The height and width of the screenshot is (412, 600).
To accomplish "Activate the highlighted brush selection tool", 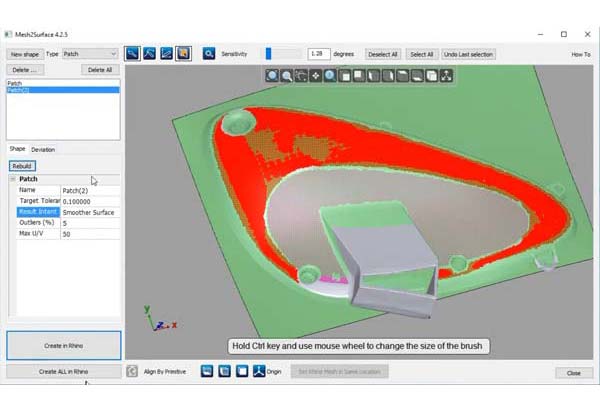I will pyautogui.click(x=184, y=53).
